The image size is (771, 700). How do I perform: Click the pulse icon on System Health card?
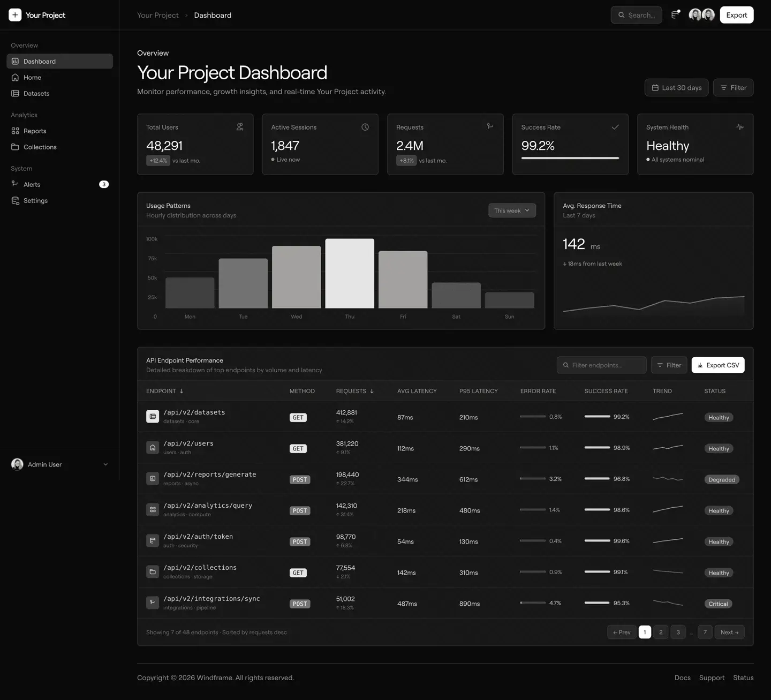[x=740, y=127]
